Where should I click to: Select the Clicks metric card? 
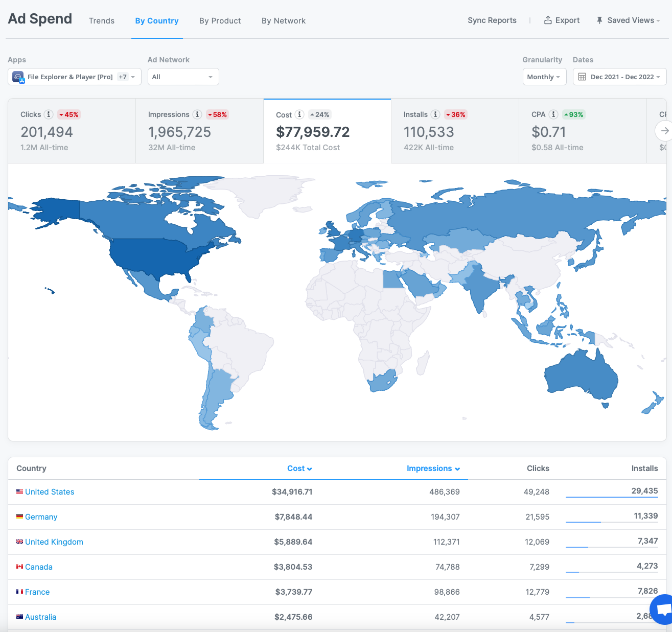[72, 131]
